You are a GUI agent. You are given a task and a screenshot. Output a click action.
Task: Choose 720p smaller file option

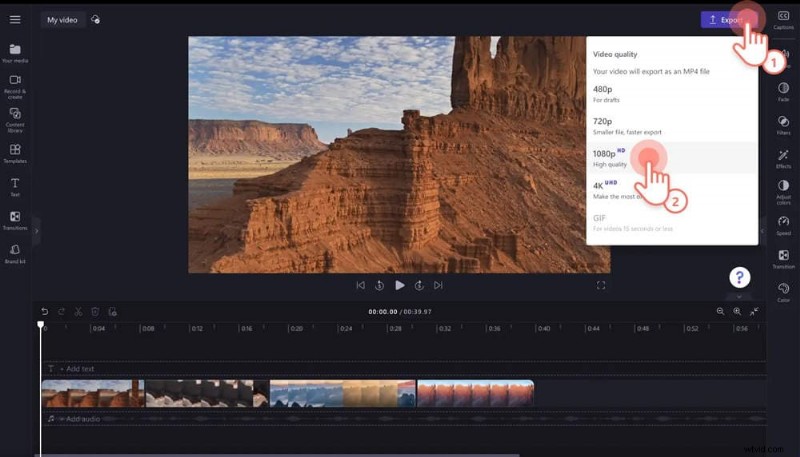pyautogui.click(x=671, y=126)
